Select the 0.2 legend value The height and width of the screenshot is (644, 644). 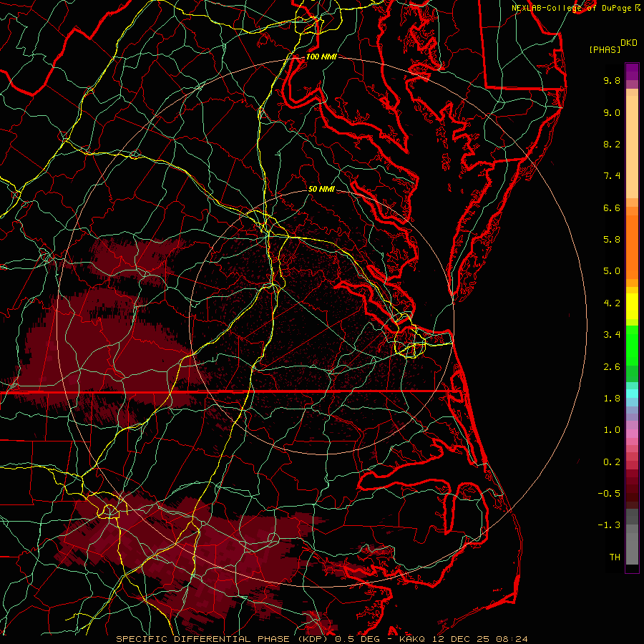coord(612,462)
